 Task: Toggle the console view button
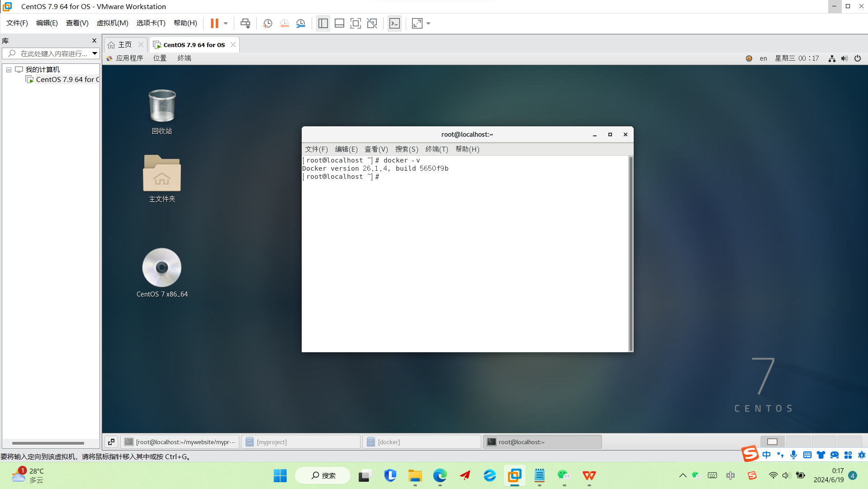pos(394,23)
